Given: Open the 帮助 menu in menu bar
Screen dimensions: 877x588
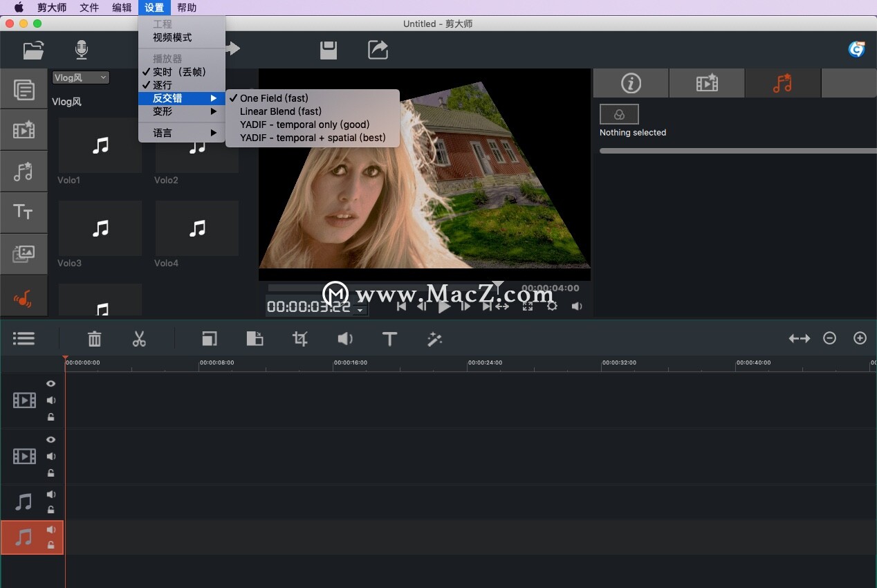Looking at the screenshot, I should tap(186, 8).
